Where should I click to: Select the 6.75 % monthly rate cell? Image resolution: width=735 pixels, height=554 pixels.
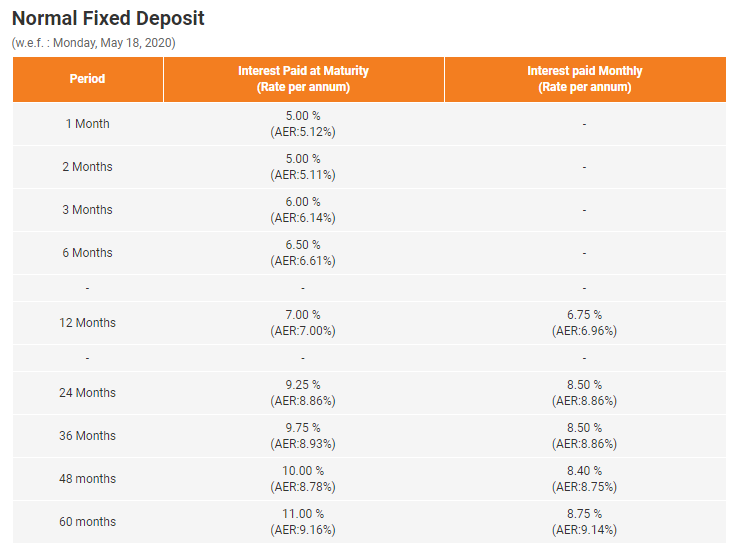(585, 323)
